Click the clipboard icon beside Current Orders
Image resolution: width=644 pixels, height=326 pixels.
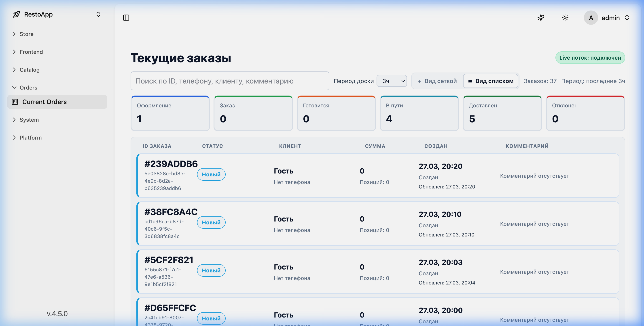point(15,102)
